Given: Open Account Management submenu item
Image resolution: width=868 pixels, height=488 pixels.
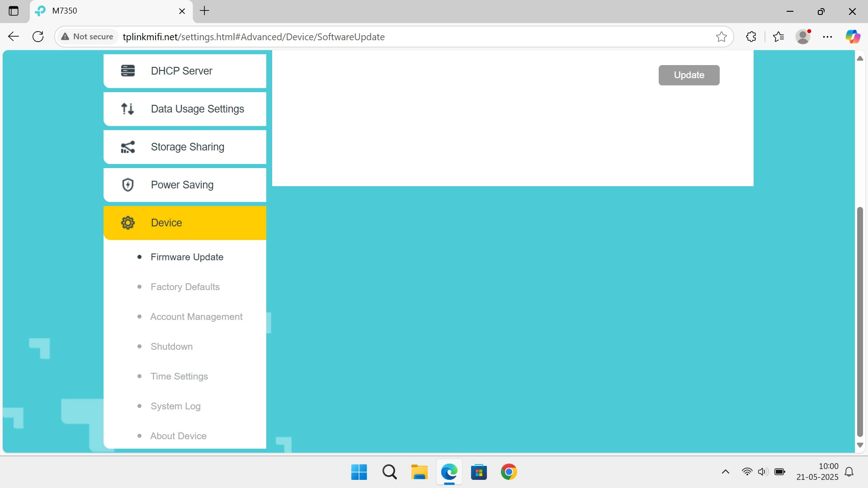Looking at the screenshot, I should (196, 317).
